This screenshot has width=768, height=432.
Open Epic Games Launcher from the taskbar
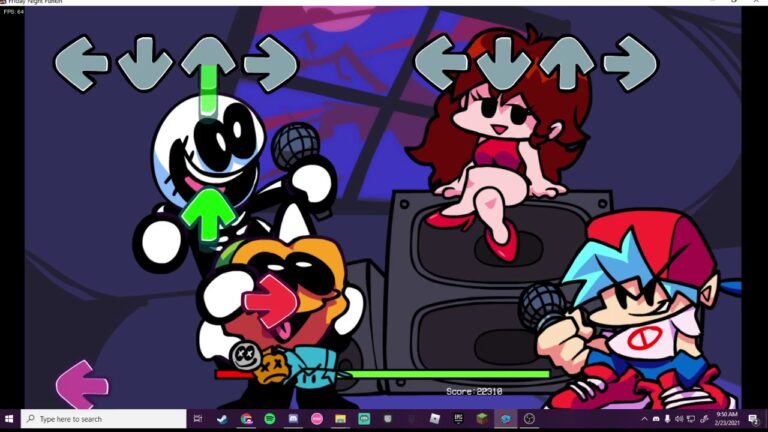coord(458,418)
